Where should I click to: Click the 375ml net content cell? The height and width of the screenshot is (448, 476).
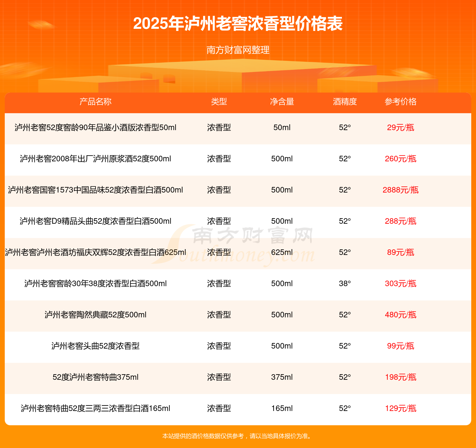(282, 377)
